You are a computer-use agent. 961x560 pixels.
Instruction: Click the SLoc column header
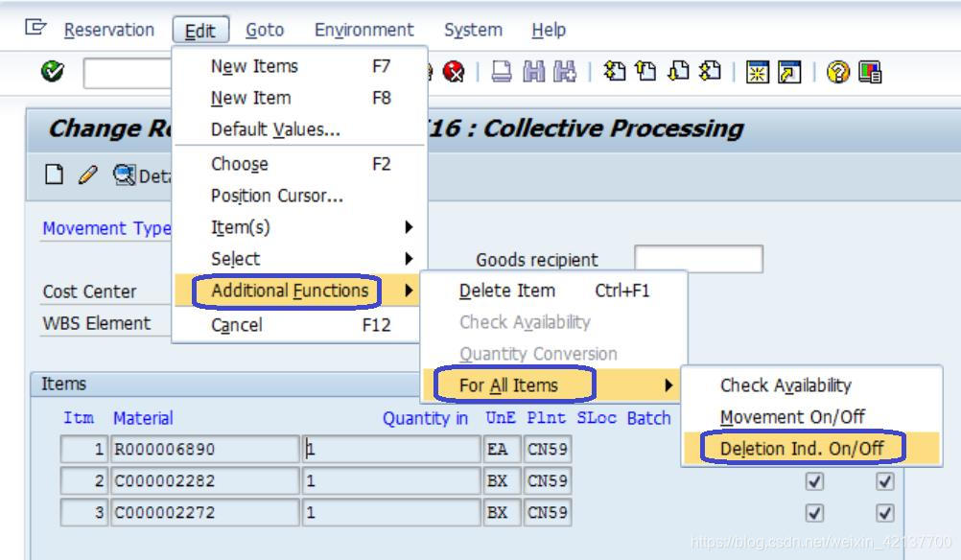(597, 418)
